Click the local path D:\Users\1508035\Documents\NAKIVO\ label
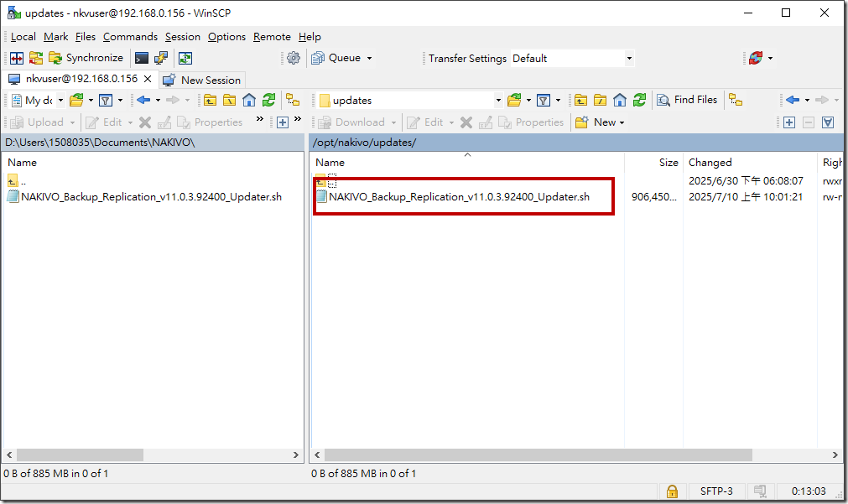The image size is (848, 504). (100, 143)
